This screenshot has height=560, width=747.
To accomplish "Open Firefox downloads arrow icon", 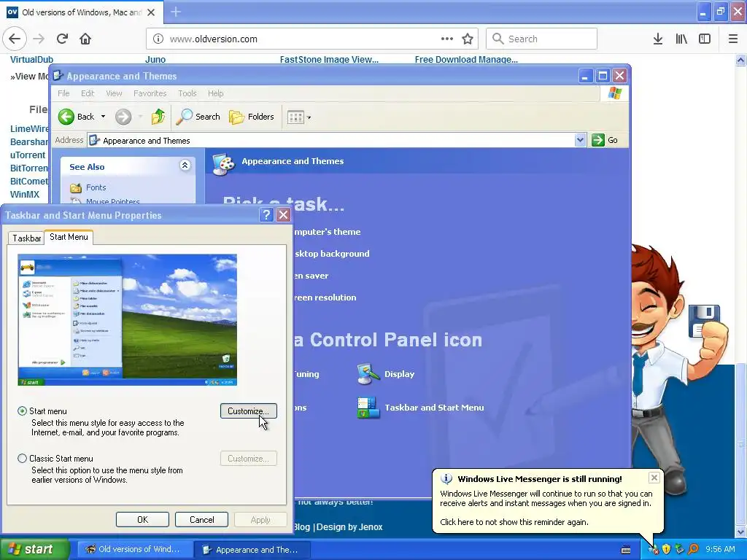I will [x=658, y=39].
